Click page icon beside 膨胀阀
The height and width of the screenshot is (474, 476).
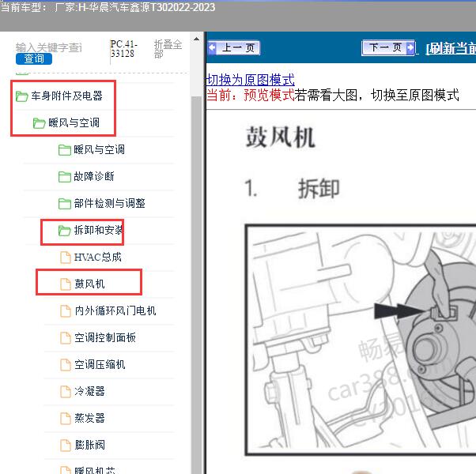coord(66,446)
